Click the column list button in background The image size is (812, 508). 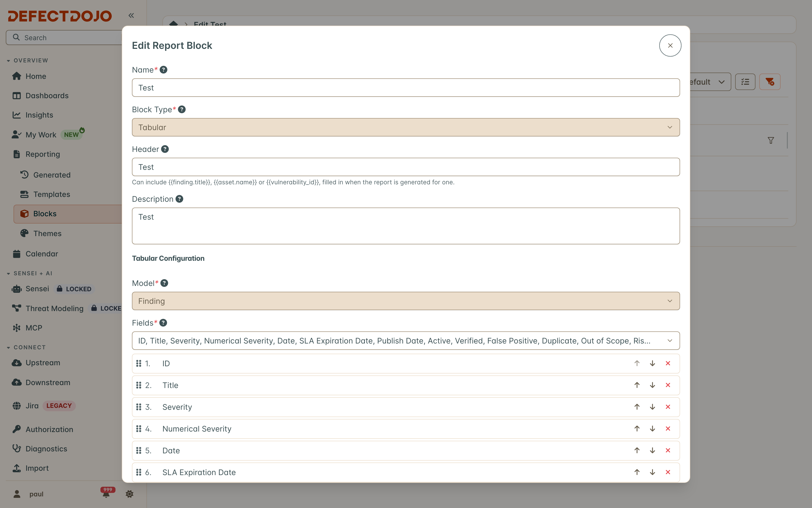pos(745,82)
